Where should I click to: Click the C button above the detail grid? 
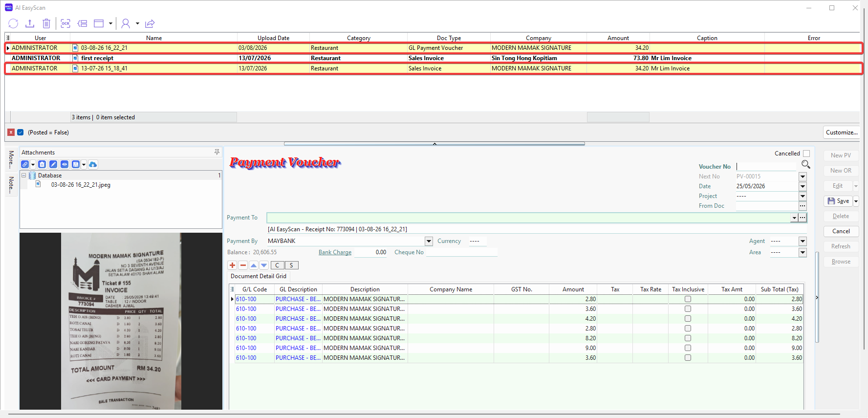point(277,265)
